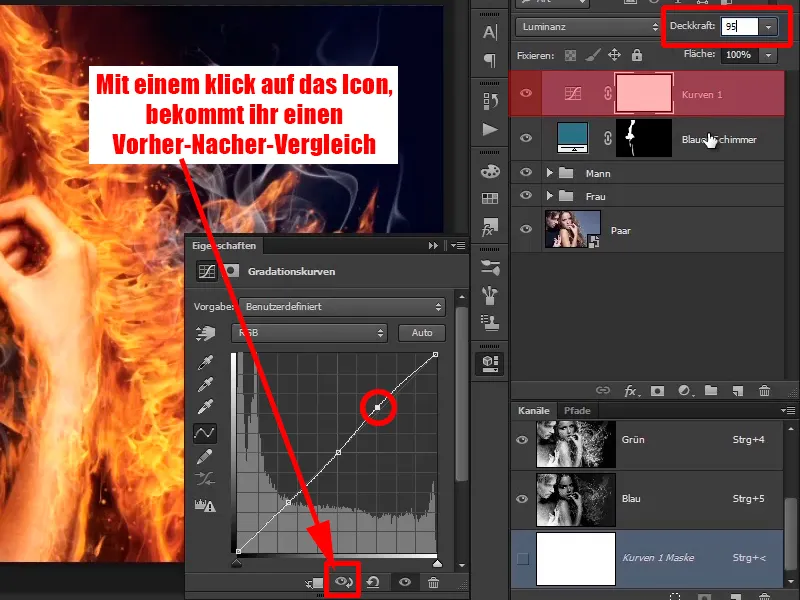
Task: Open the Brush panel icon
Action: pyautogui.click(x=490, y=294)
